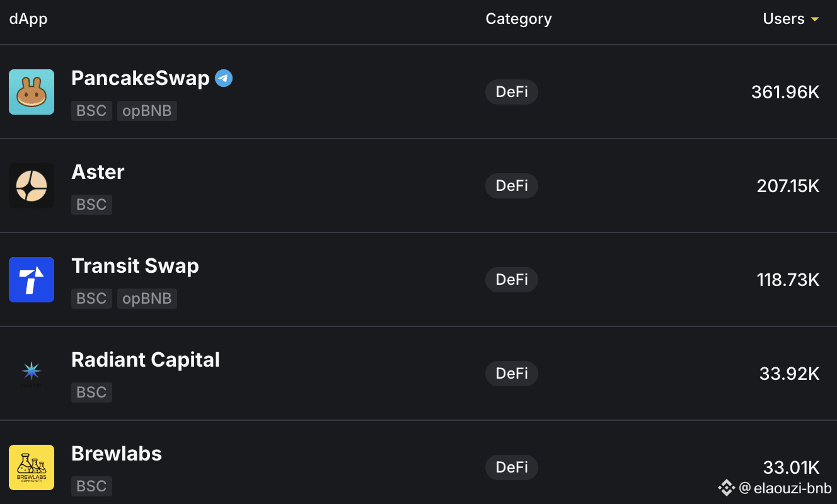Image resolution: width=837 pixels, height=504 pixels.
Task: Click the 361.96K users value
Action: [785, 92]
